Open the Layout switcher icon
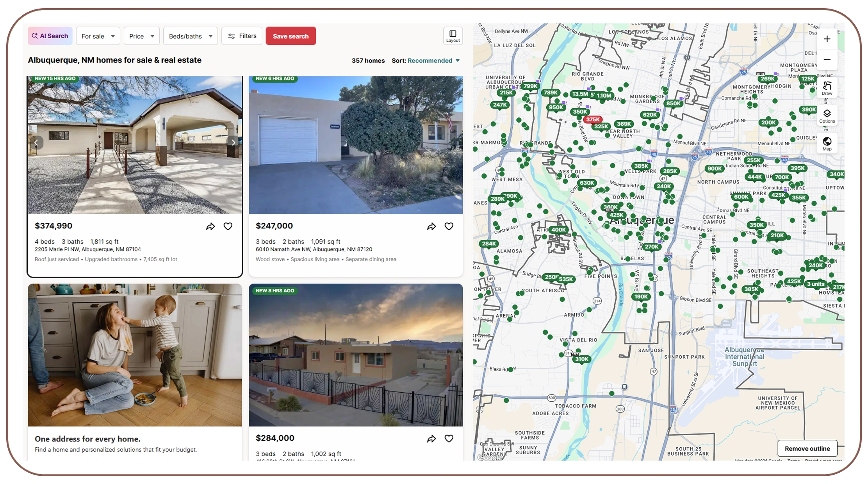Image resolution: width=868 pixels, height=484 pixels. coord(453,36)
